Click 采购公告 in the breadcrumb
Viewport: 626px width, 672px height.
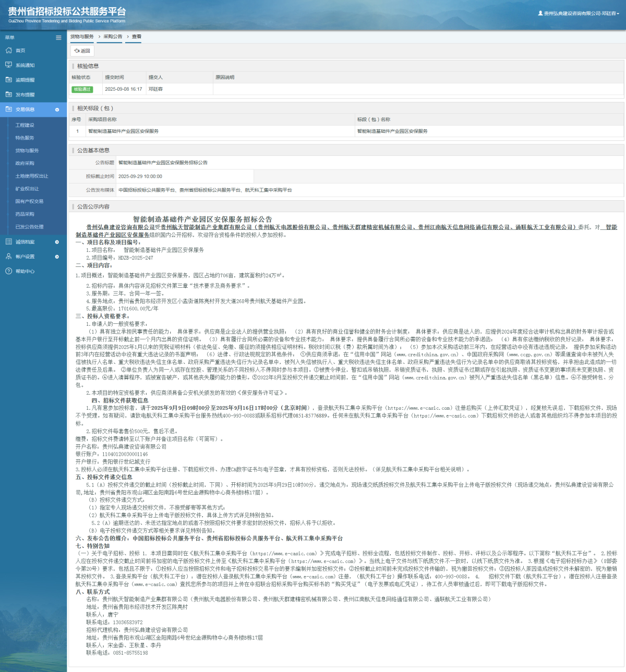point(113,37)
